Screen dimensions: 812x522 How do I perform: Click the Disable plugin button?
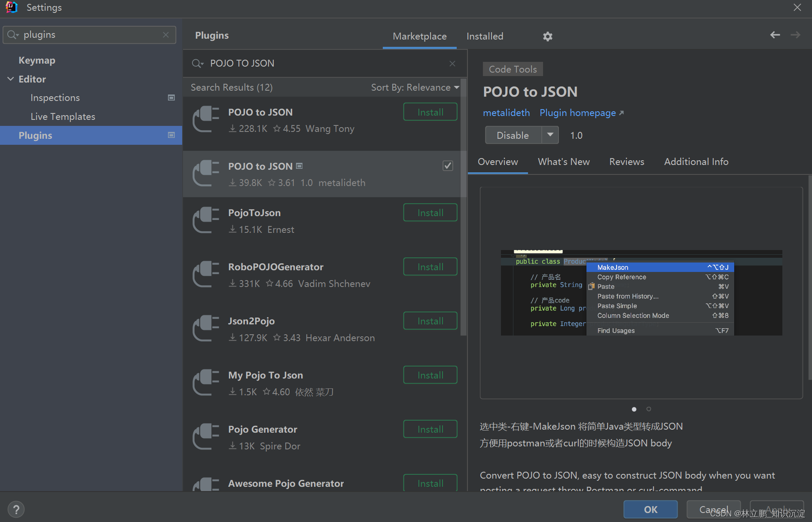coord(513,135)
